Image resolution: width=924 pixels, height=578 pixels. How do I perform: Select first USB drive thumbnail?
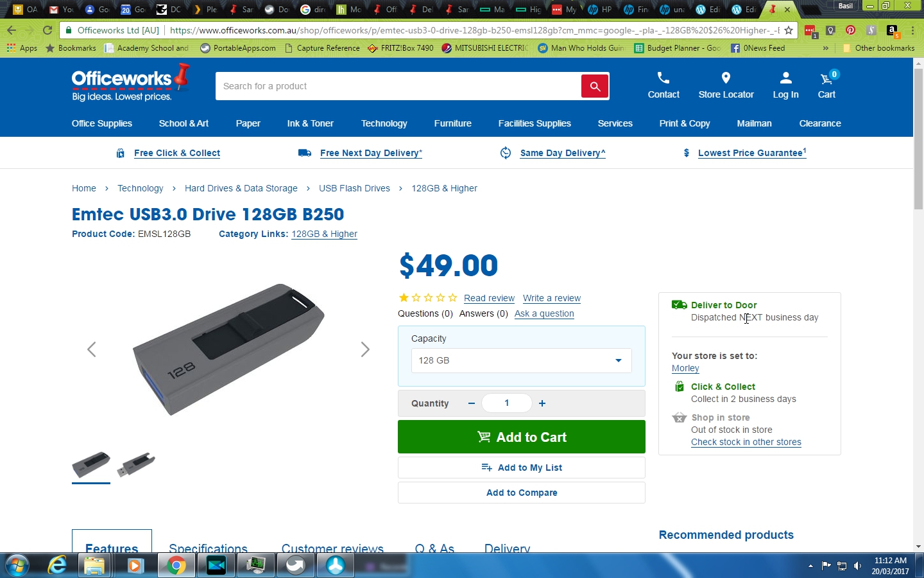tap(91, 465)
